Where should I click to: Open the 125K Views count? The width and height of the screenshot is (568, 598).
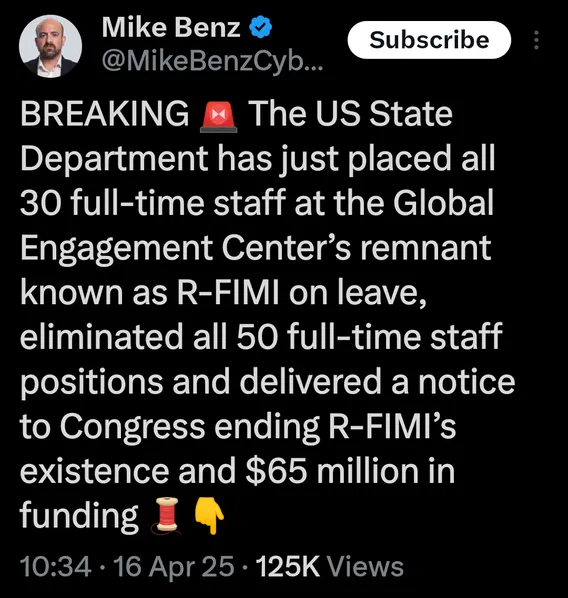click(330, 567)
